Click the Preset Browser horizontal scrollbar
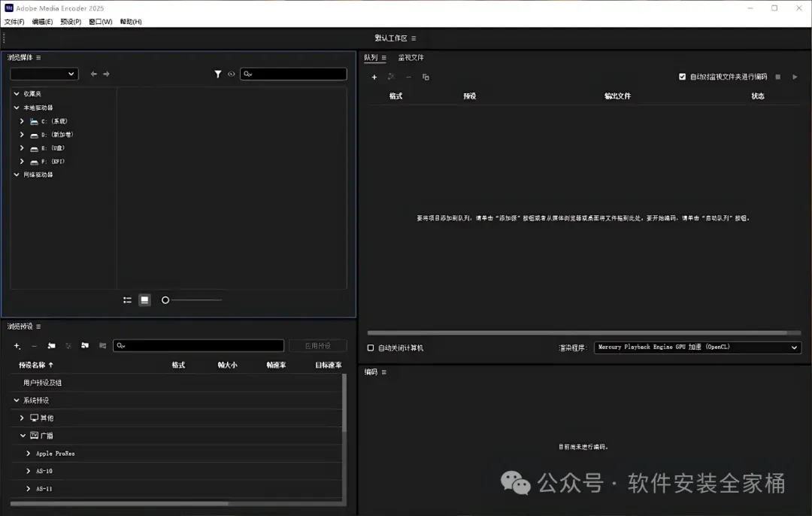 point(119,503)
